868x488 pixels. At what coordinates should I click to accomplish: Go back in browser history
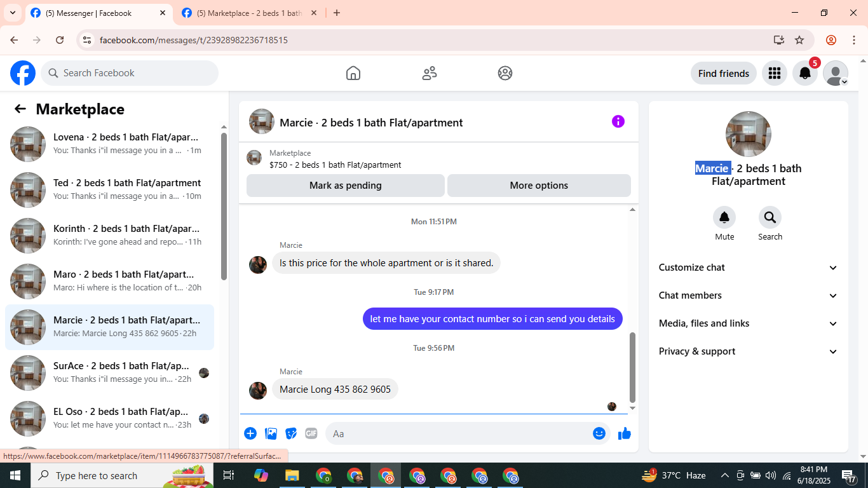[x=14, y=40]
